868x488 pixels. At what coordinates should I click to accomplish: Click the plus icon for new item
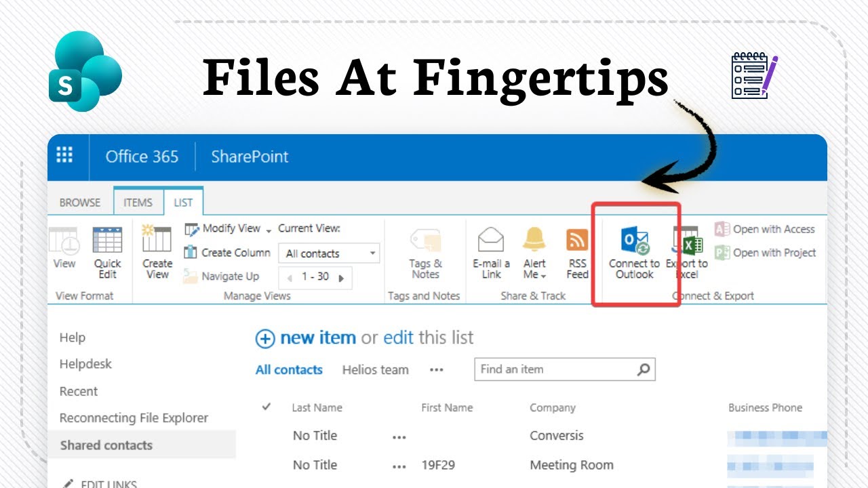coord(265,339)
